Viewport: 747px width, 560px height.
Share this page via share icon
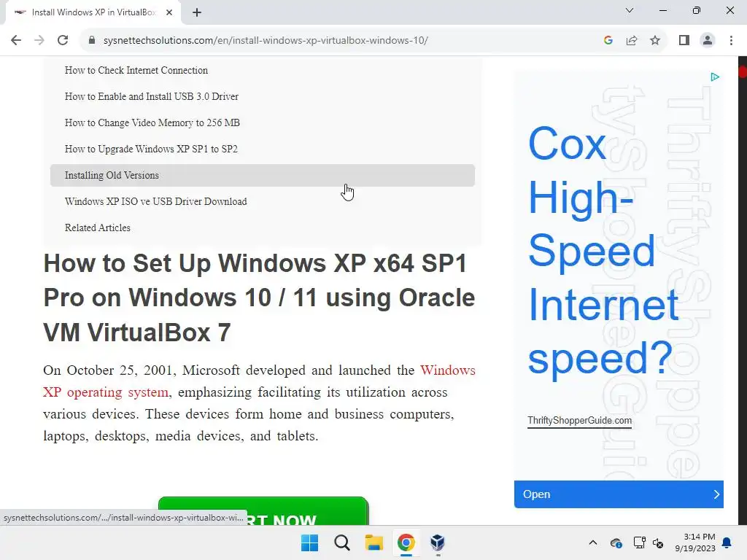click(x=632, y=41)
